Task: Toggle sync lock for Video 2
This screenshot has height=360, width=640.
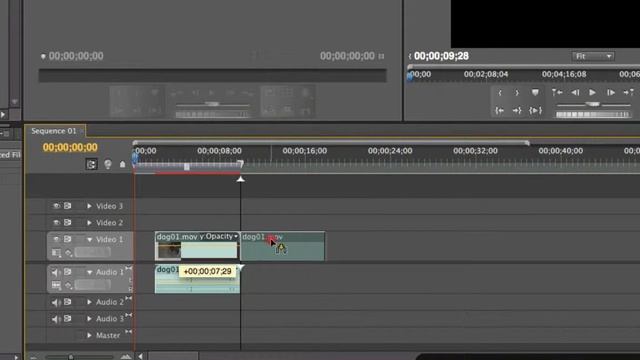Action: pos(68,223)
